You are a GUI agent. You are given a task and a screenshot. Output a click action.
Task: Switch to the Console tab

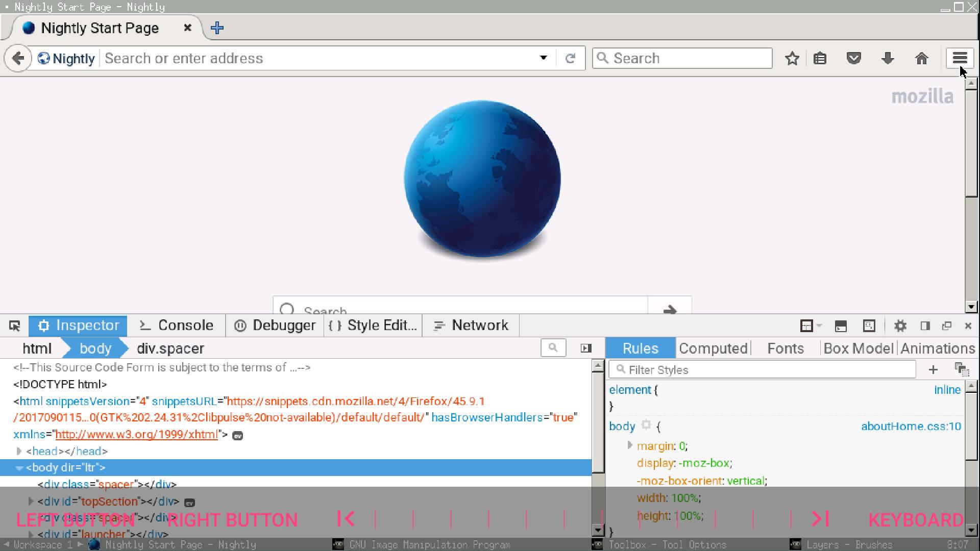[x=177, y=325]
